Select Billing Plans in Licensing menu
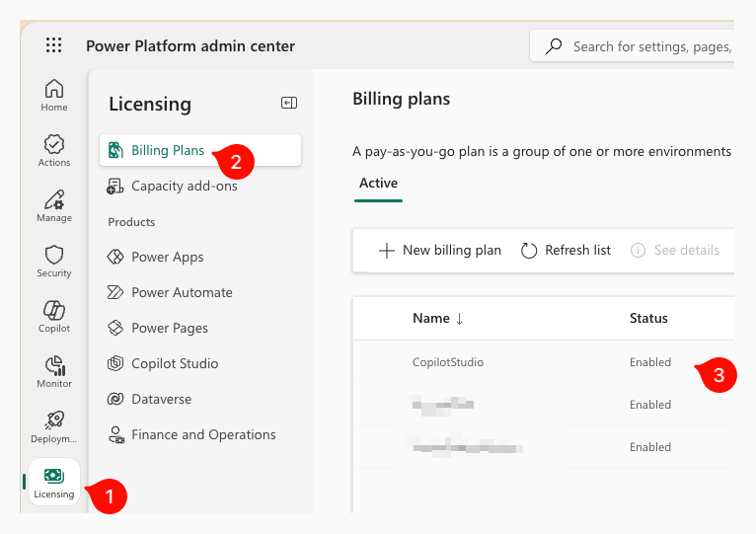 coord(168,150)
